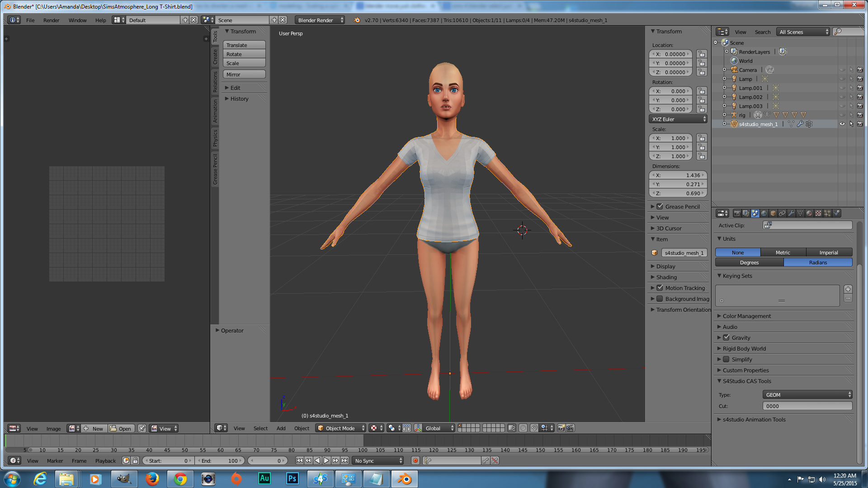Open the Render properties tab camera icon
The image size is (868, 488).
click(737, 213)
